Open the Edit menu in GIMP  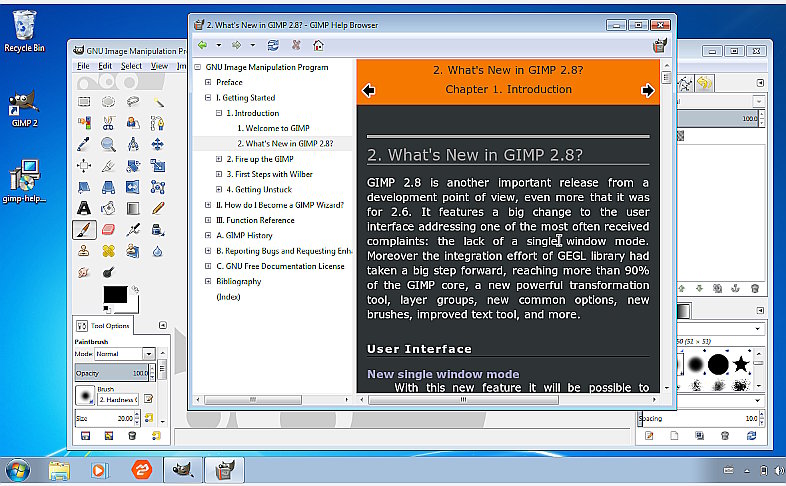(x=105, y=66)
